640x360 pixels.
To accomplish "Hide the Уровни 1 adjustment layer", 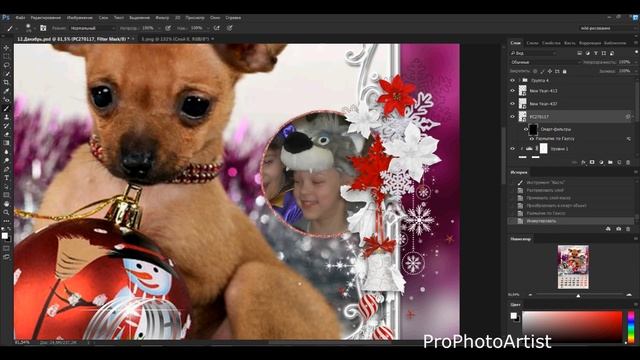I will pos(513,149).
